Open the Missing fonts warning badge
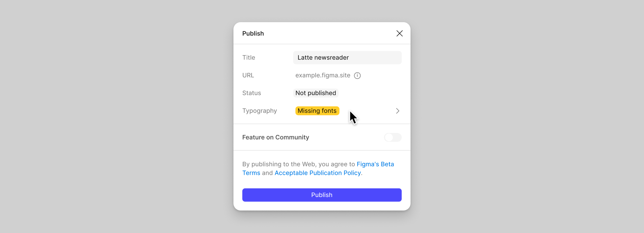The width and height of the screenshot is (644, 233). click(x=317, y=111)
